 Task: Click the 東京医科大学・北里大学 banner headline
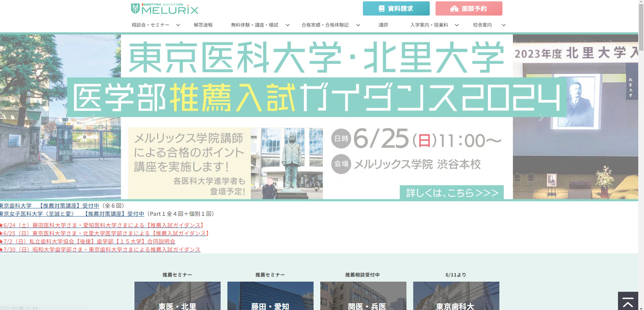[316, 57]
